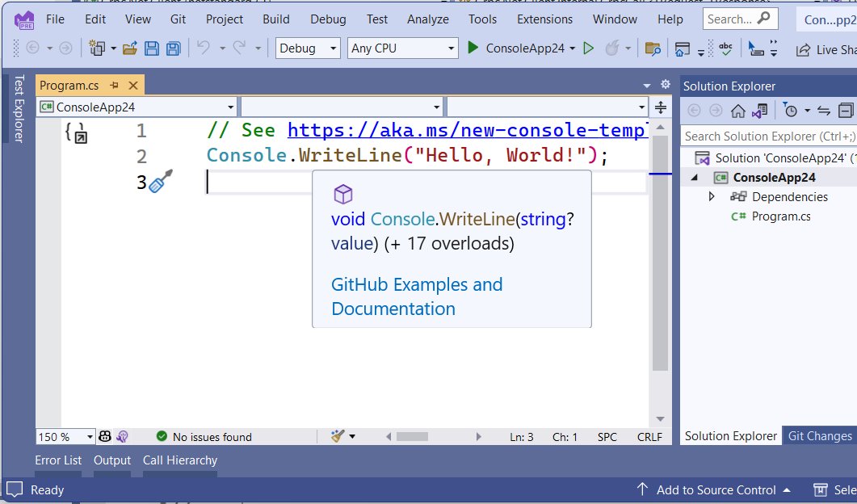The width and height of the screenshot is (857, 504).
Task: Click the Hot Reload flame icon
Action: [612, 48]
